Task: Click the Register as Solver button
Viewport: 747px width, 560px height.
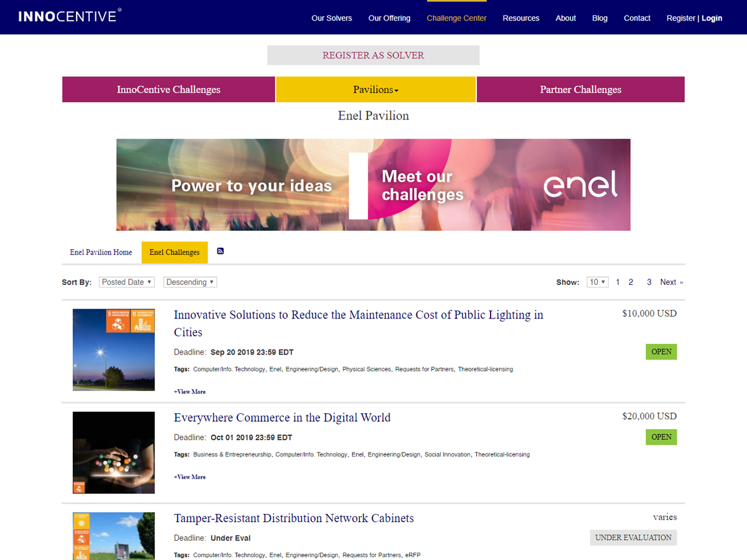Action: 373,55
